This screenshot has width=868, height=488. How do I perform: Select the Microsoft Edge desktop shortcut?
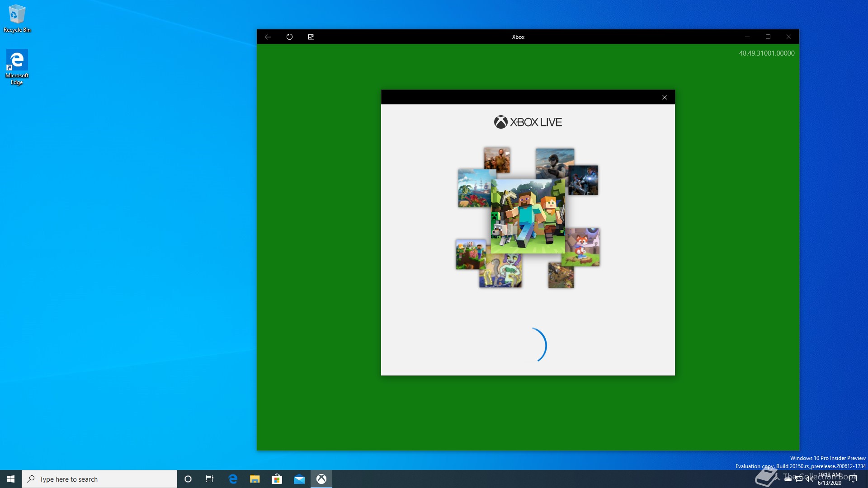click(x=17, y=67)
